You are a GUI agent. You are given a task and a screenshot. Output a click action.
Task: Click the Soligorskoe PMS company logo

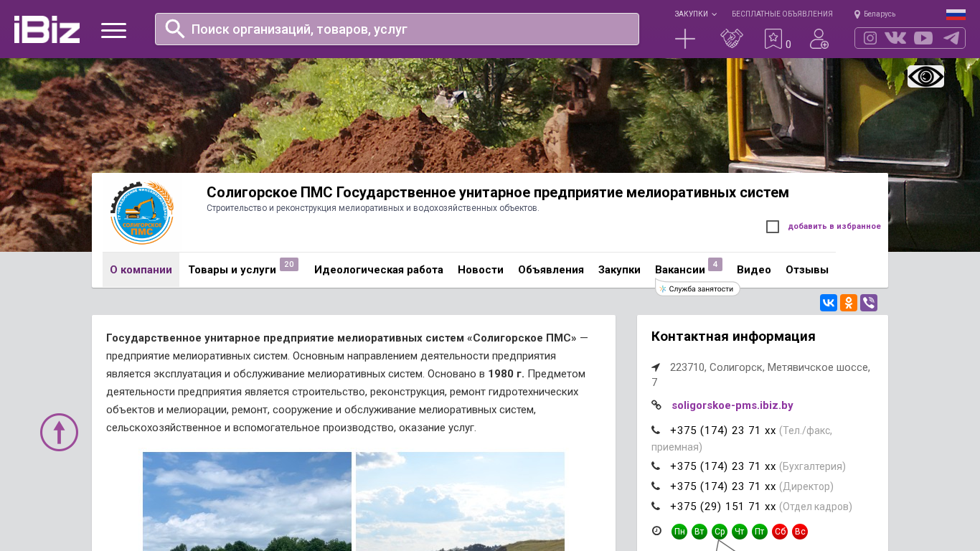(141, 212)
